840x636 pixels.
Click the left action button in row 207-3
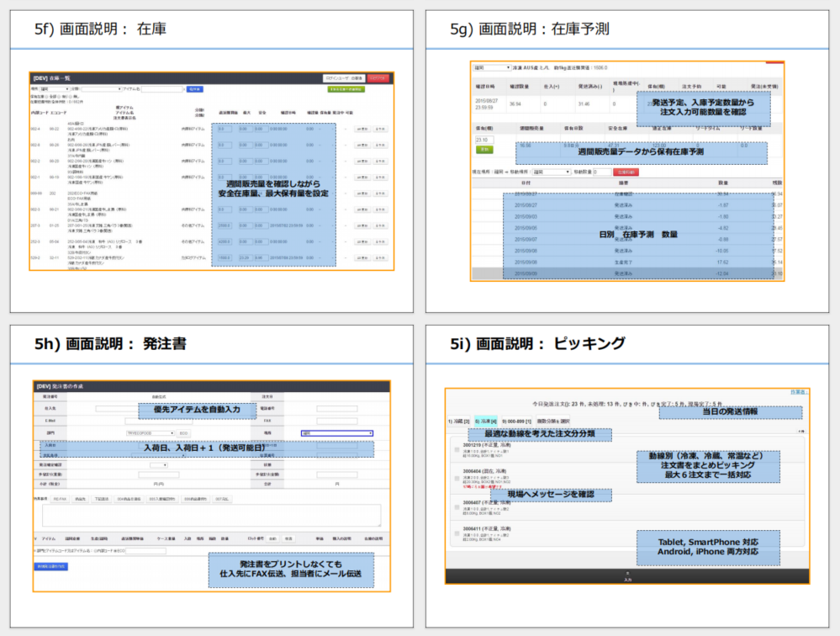point(362,225)
